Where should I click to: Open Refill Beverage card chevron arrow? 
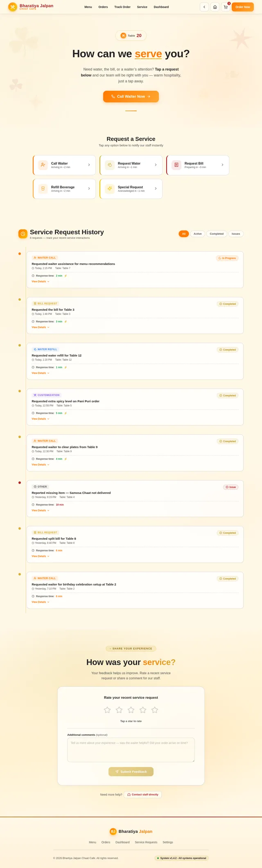(x=89, y=188)
